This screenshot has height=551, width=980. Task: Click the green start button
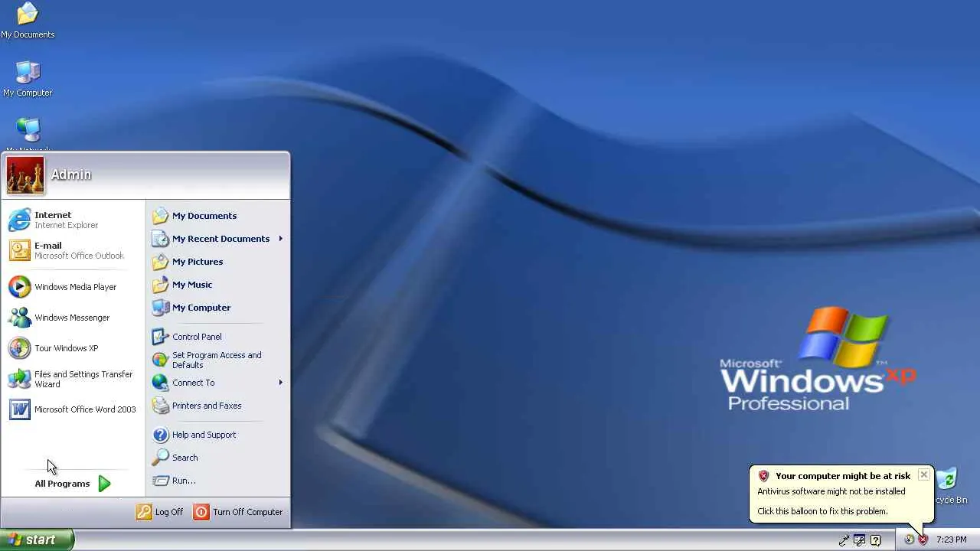pos(37,540)
